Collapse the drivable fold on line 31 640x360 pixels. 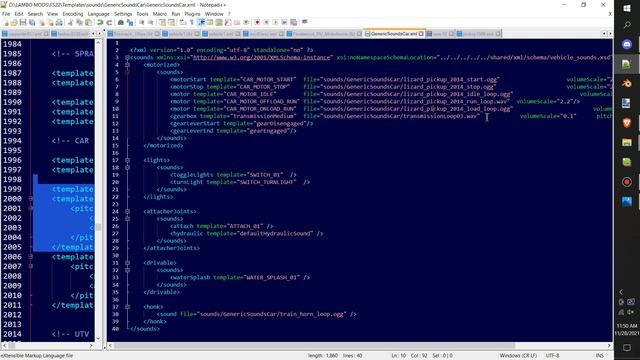pos(127,263)
